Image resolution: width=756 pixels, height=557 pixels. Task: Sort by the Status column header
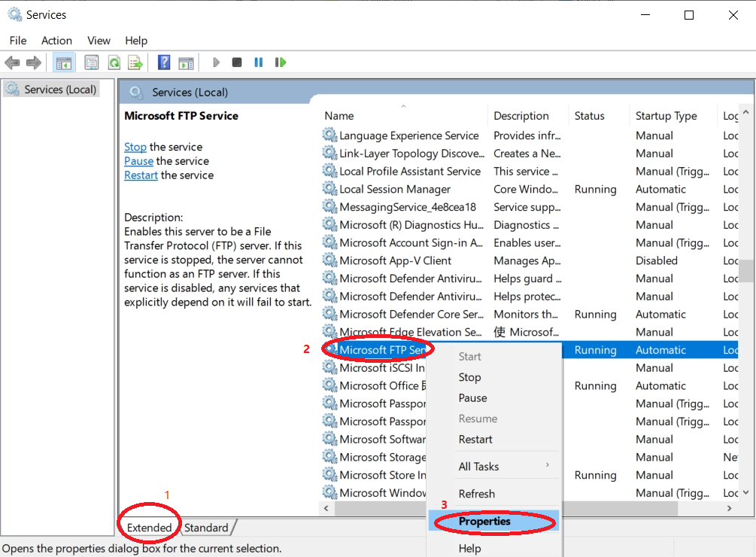tap(598, 116)
